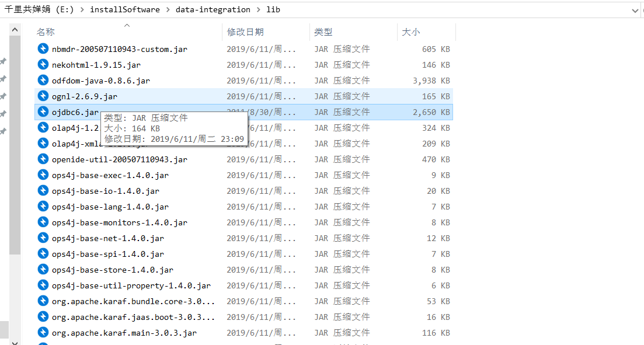Click the file icon for nekohtml-1.9.15.jar
This screenshot has width=644, height=345.
(x=43, y=65)
